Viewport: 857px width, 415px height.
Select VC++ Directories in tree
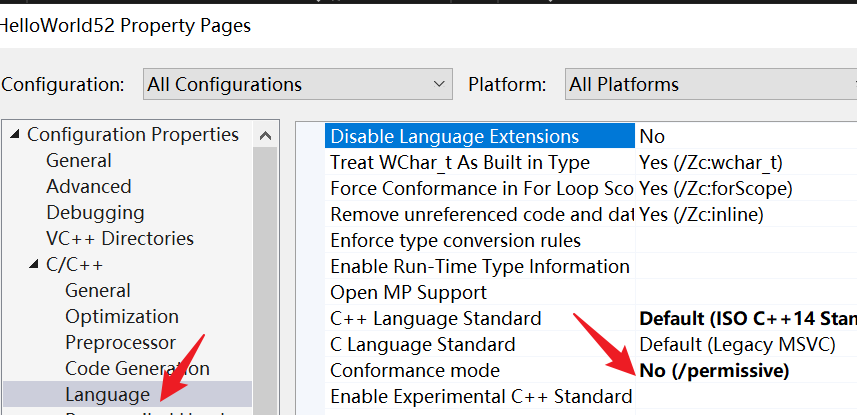click(x=119, y=239)
